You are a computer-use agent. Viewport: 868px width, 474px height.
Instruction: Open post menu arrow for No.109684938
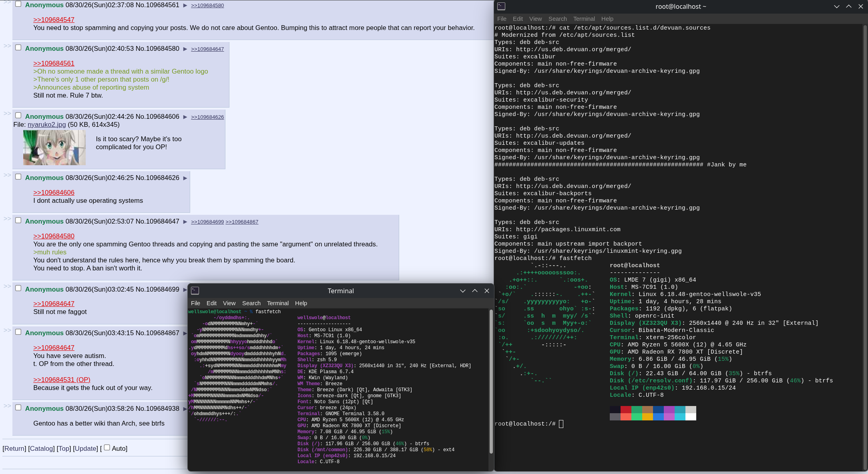185,409
